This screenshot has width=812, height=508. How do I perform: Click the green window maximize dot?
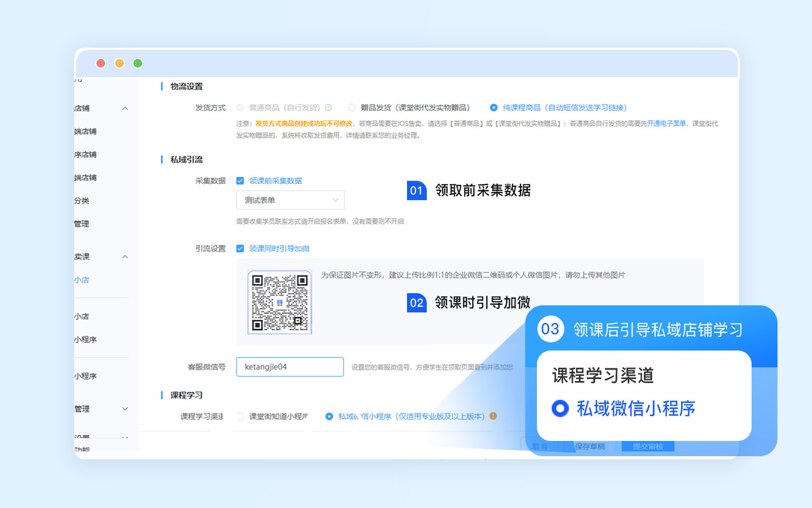[138, 63]
